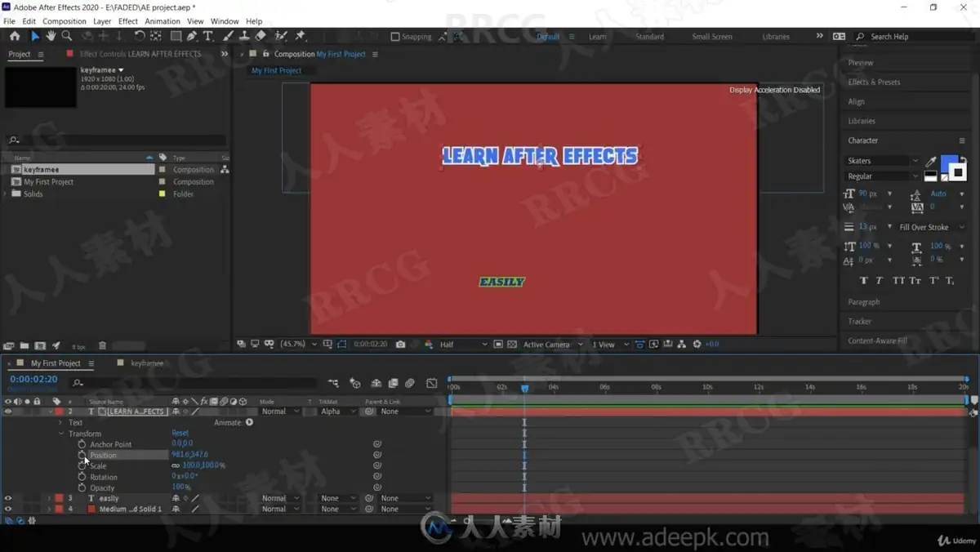Hide the Medium Solid 1 layer

click(8, 509)
